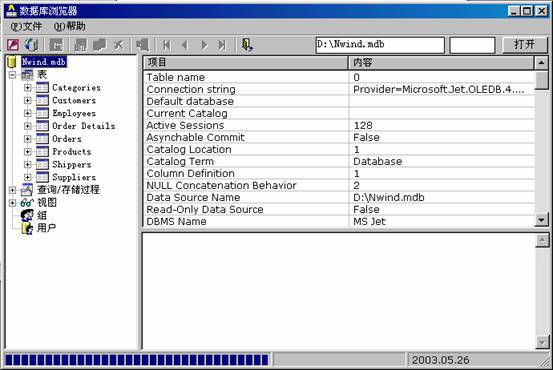The width and height of the screenshot is (553, 370).
Task: Go to last record navigation button
Action: tap(222, 45)
